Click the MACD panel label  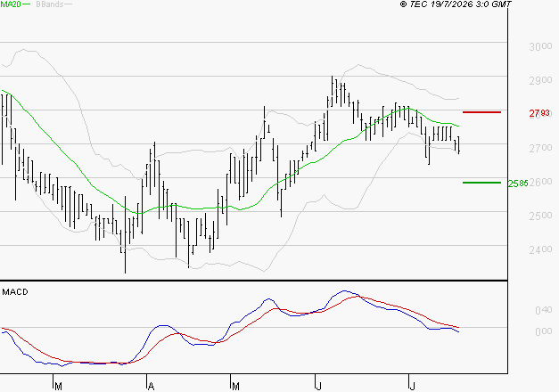[15, 292]
